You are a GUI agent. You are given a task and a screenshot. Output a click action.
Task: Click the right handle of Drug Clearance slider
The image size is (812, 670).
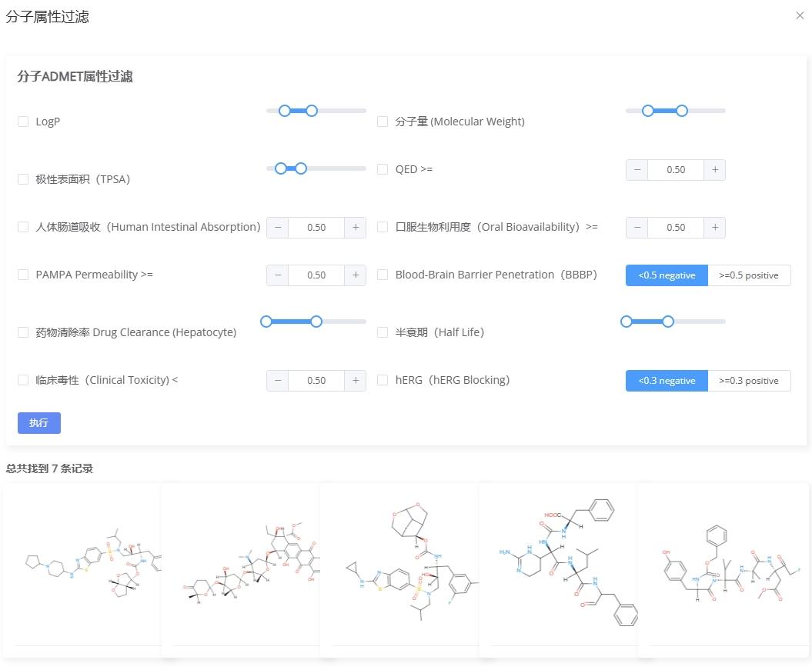click(316, 322)
